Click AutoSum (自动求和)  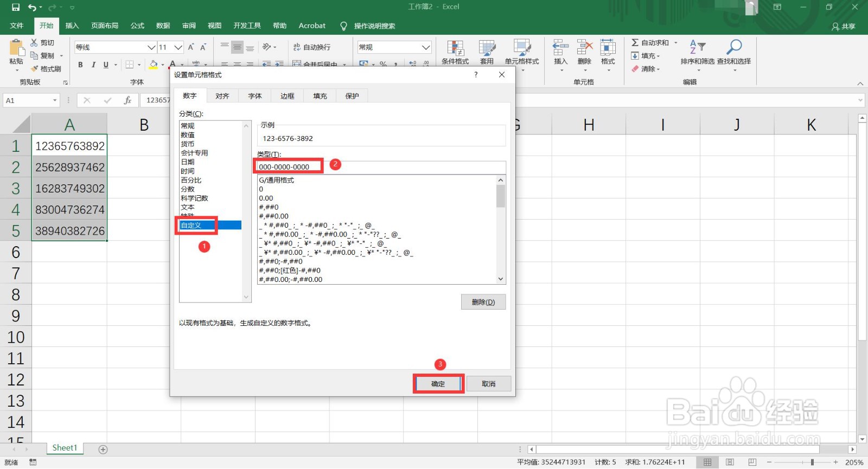point(650,42)
